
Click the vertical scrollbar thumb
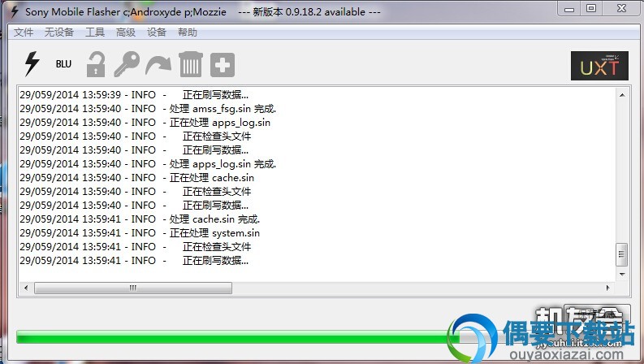click(622, 254)
